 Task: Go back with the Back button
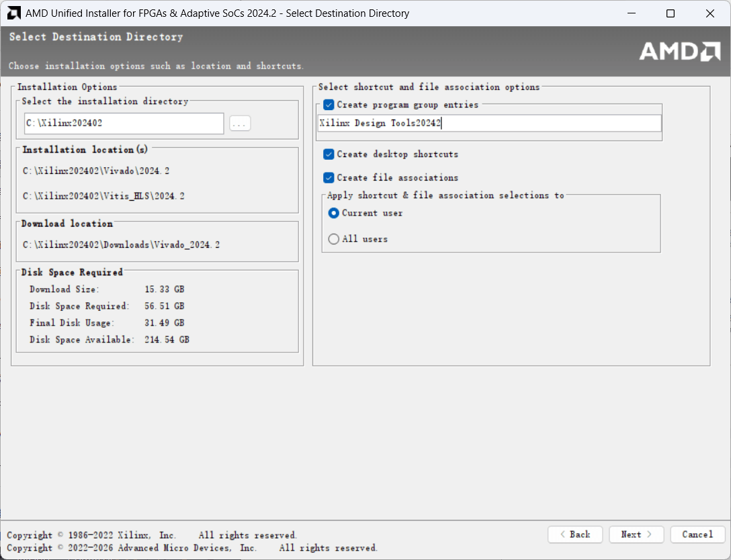point(574,534)
